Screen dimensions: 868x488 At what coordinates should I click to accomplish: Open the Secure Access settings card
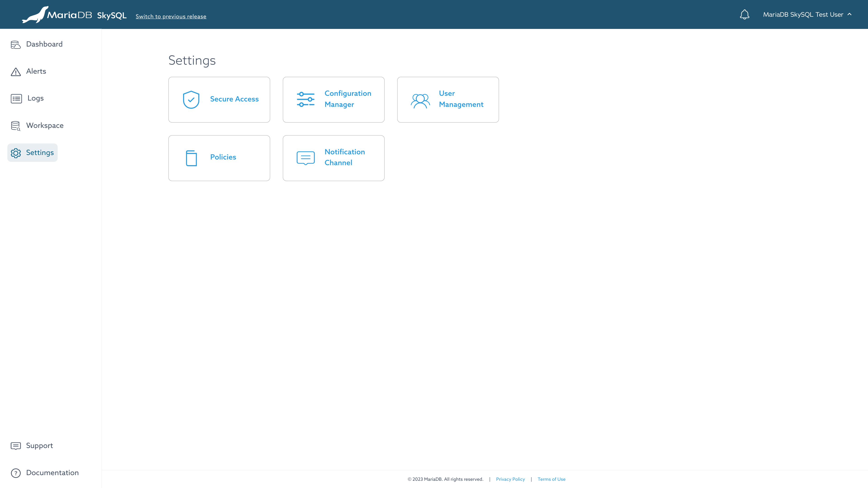click(x=219, y=100)
